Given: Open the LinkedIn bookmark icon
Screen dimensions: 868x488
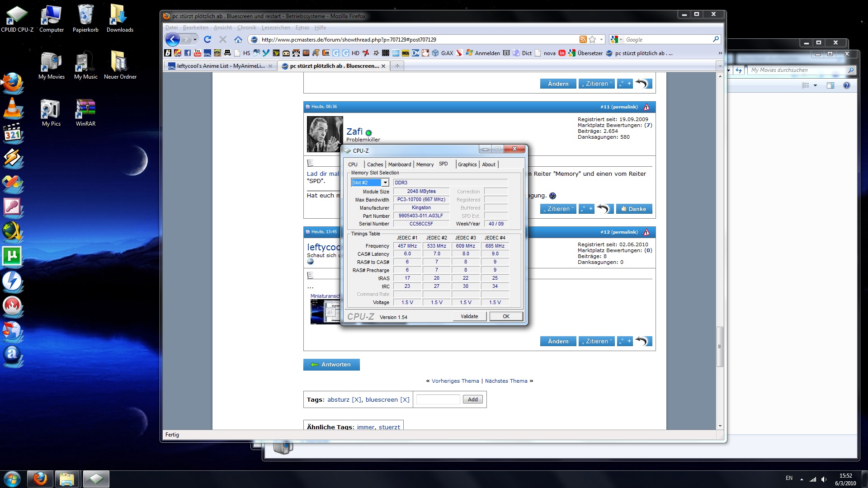Looking at the screenshot, I should tap(562, 53).
